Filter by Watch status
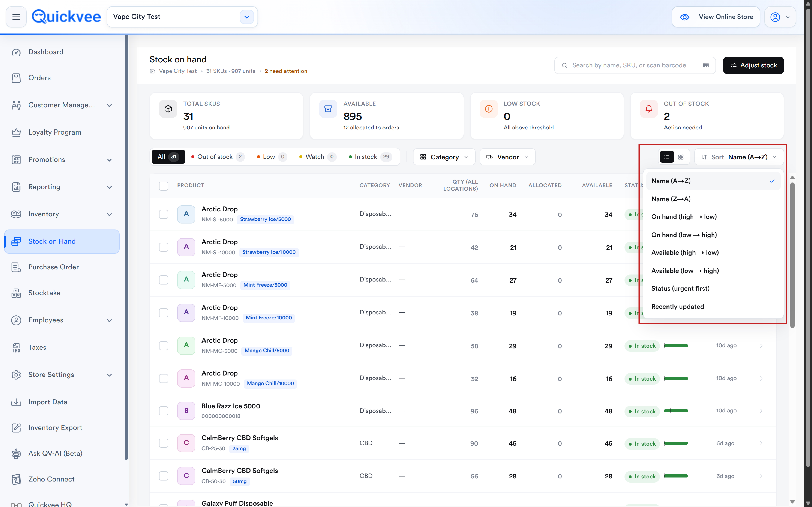The image size is (812, 507). click(318, 157)
